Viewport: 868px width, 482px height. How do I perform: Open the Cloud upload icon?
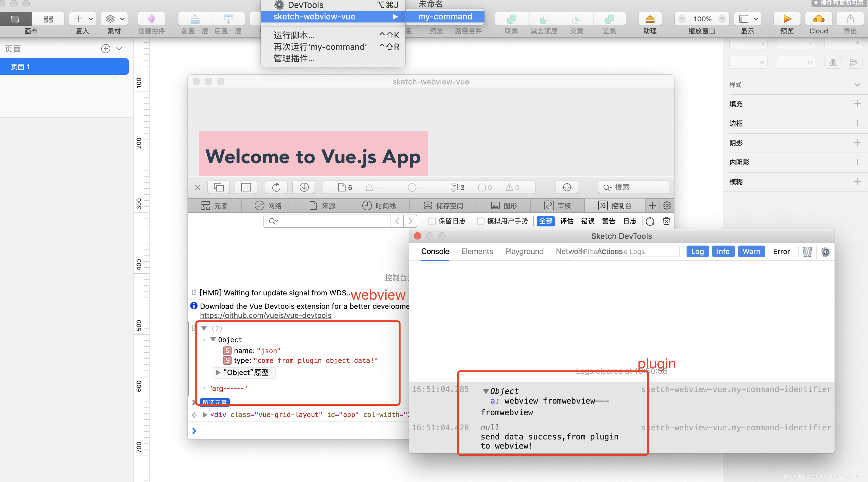(818, 19)
